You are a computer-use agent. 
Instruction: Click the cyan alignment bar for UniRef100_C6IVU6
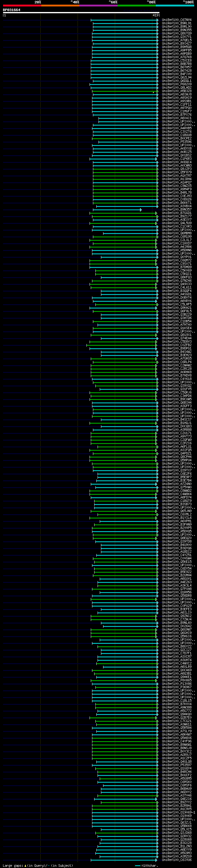point(125,860)
